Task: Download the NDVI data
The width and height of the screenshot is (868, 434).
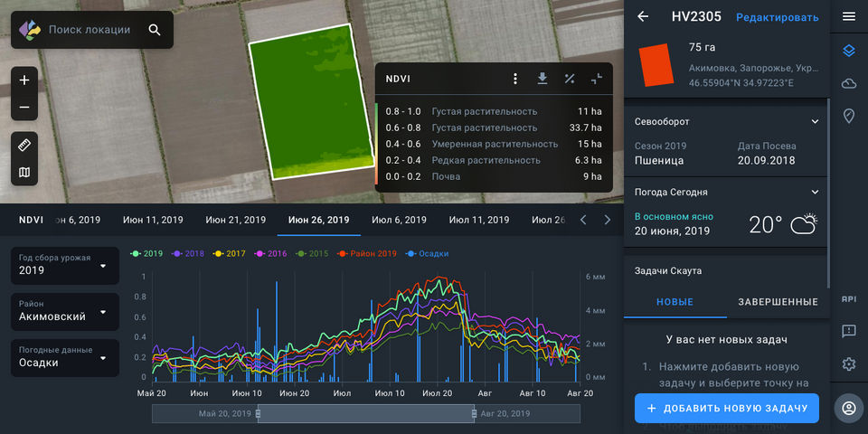Action: click(542, 79)
